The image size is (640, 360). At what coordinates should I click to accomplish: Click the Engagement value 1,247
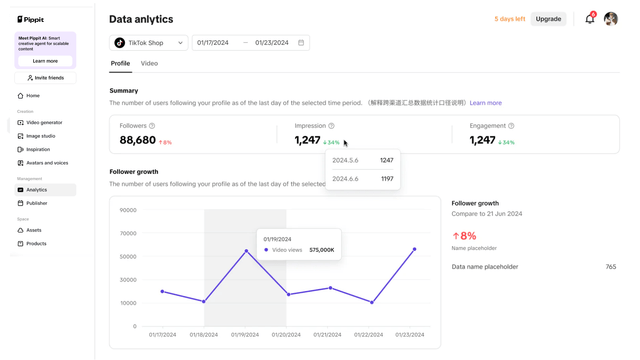482,140
